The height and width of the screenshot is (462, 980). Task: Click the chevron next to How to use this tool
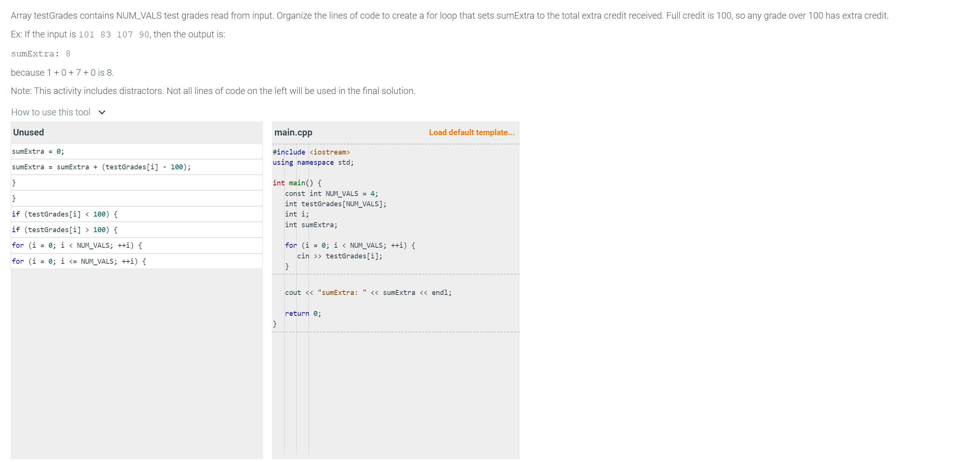click(102, 112)
